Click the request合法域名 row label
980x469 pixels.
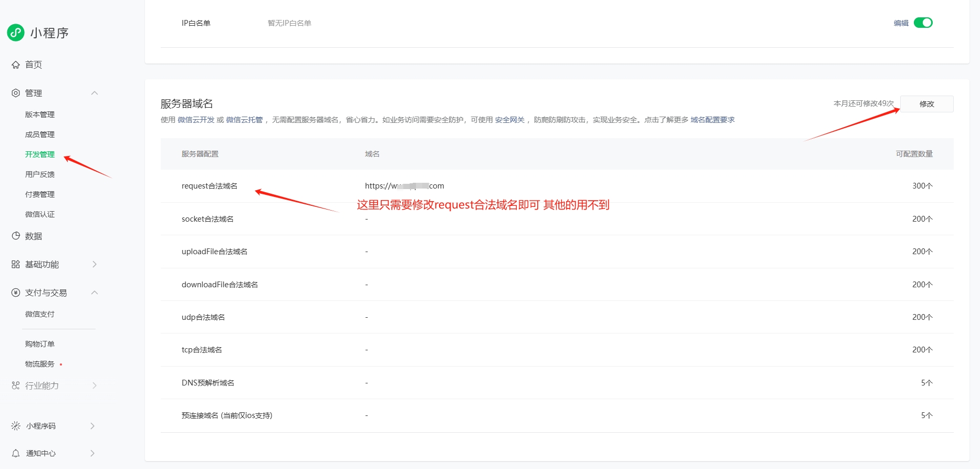click(210, 186)
